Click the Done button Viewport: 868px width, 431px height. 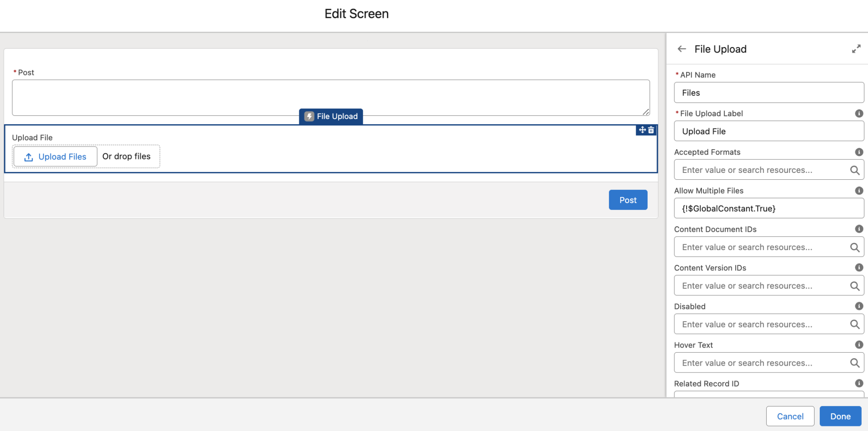[x=840, y=416]
